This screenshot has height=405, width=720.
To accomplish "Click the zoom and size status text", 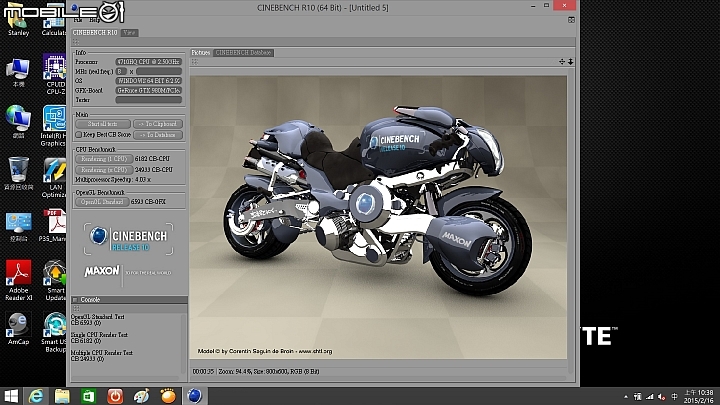I will click(269, 371).
